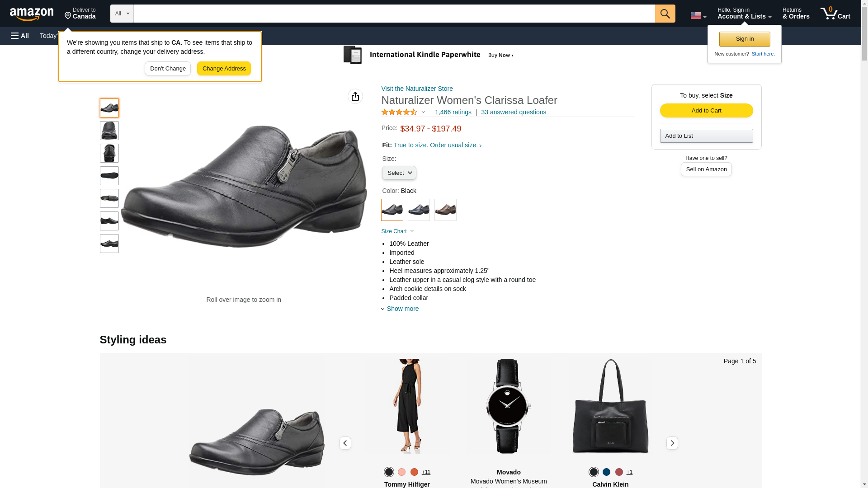The width and height of the screenshot is (868, 488).
Task: Expand Show more product details
Action: [402, 309]
